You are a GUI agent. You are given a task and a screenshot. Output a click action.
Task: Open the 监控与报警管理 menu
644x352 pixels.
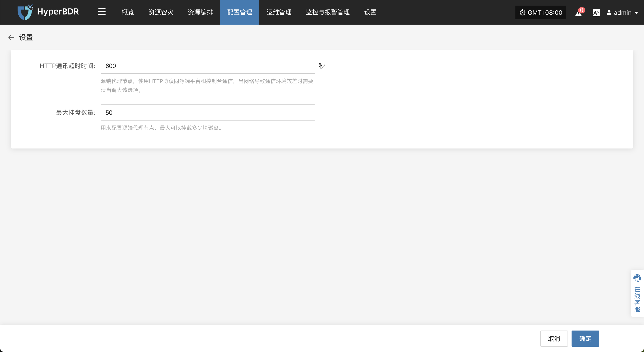tap(328, 12)
